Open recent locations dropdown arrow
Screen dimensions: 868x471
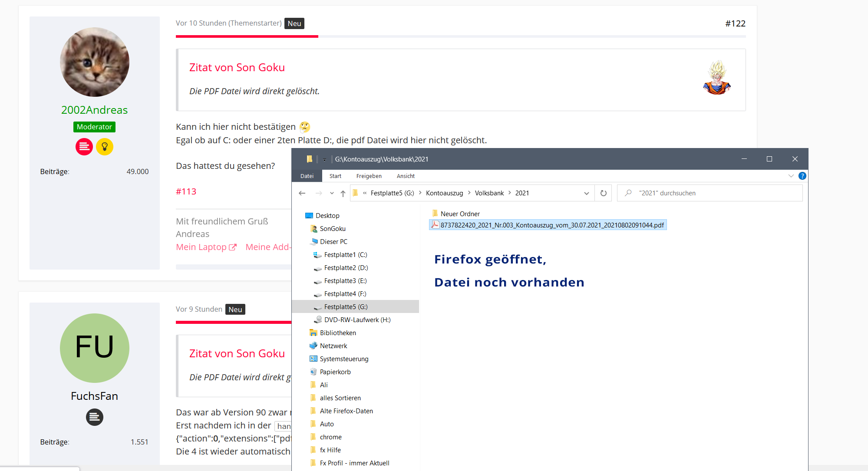point(332,193)
